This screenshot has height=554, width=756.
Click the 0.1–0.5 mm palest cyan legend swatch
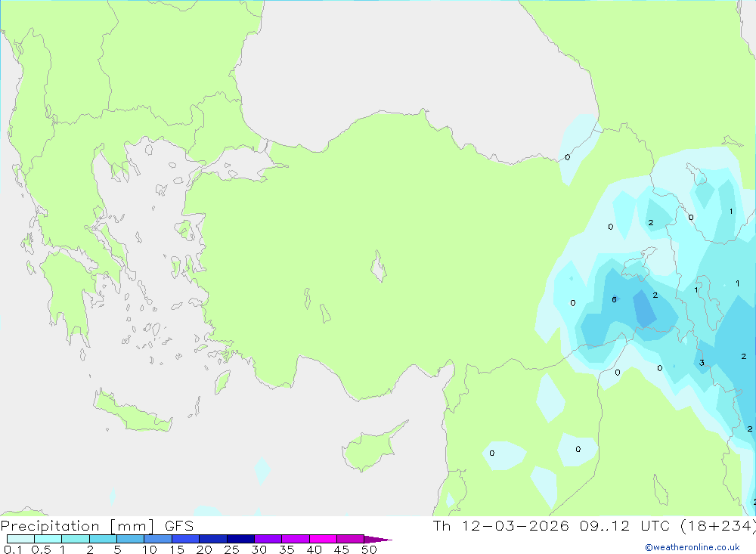click(x=20, y=539)
